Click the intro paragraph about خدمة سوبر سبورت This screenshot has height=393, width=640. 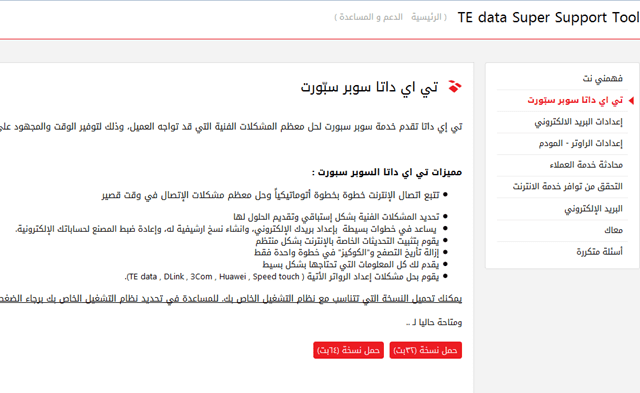[231, 127]
